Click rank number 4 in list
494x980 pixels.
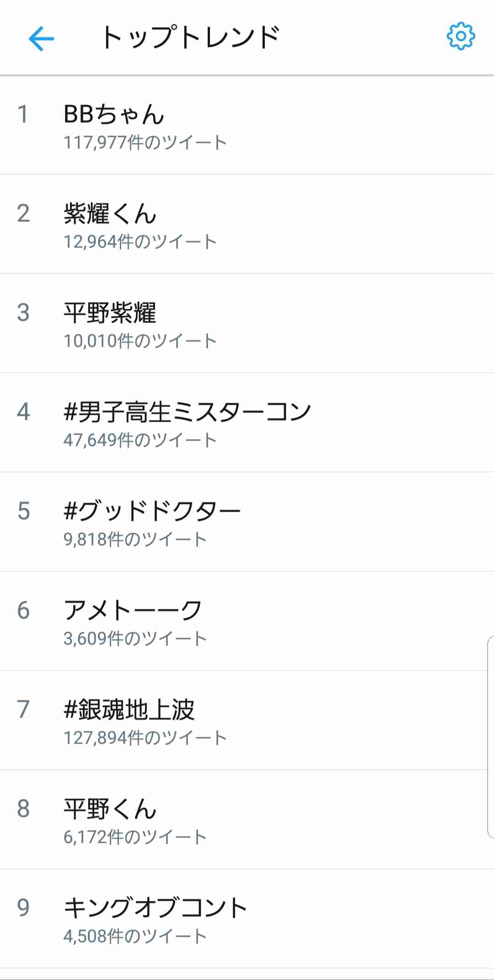23,412
